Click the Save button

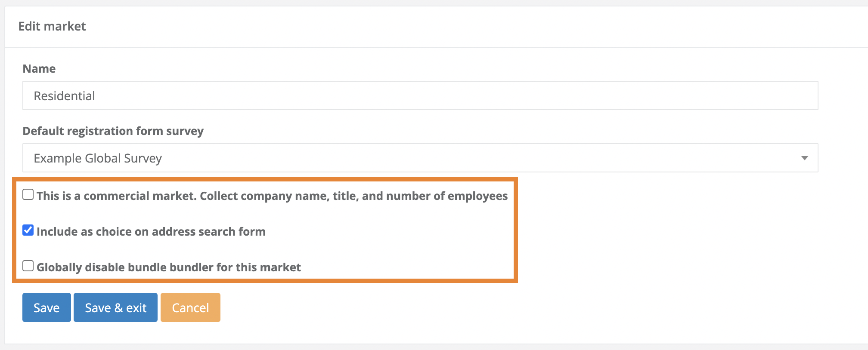pyautogui.click(x=46, y=307)
